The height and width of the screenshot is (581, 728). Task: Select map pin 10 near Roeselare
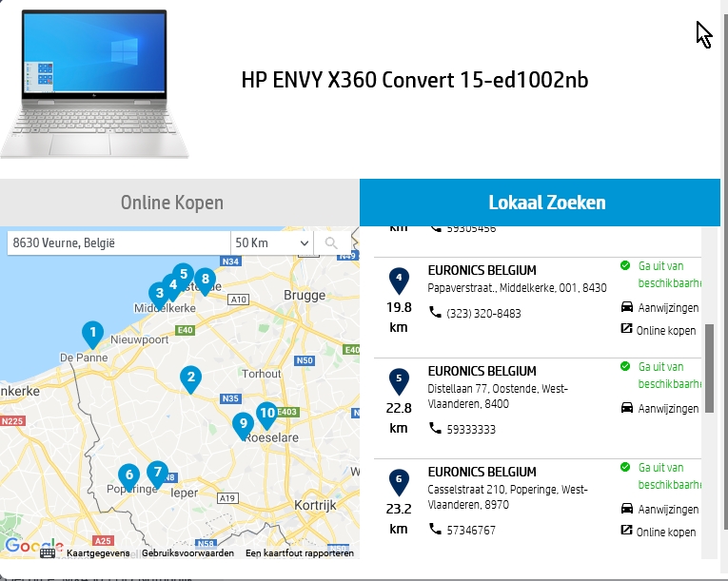267,412
